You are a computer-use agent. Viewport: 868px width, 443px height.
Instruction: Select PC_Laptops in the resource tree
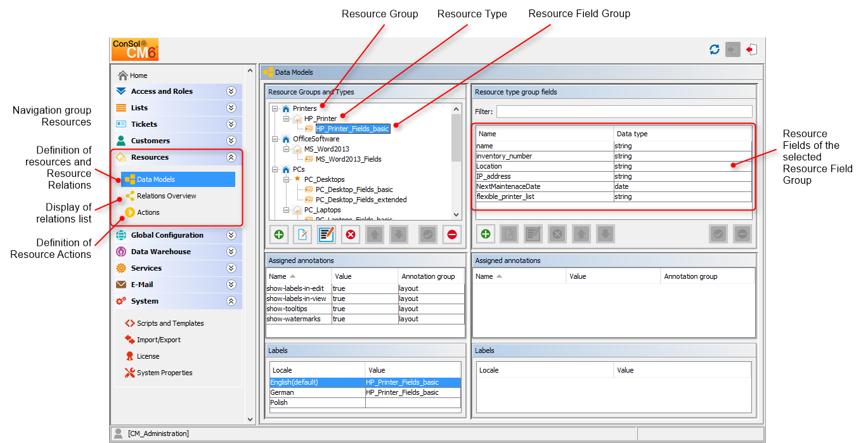[323, 210]
